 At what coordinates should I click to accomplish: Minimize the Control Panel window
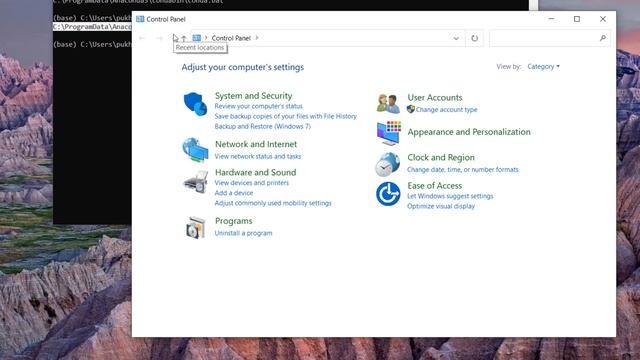pos(551,19)
